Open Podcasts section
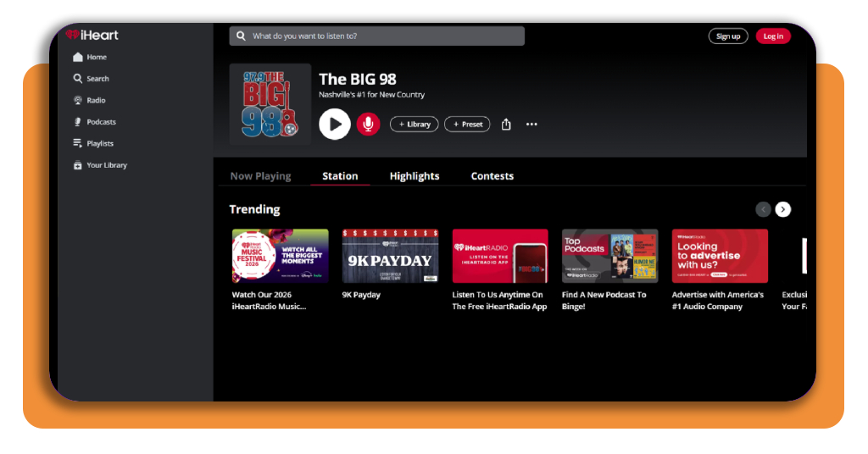 coord(94,122)
